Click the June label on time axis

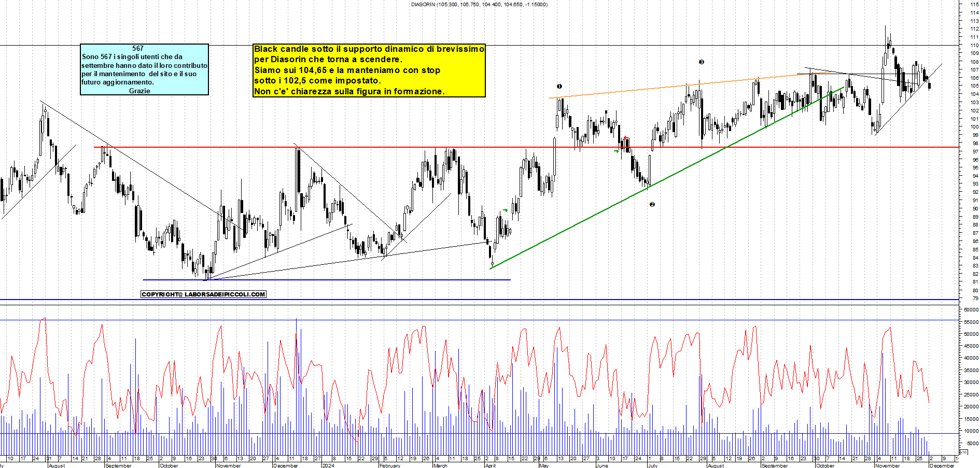coord(601,465)
